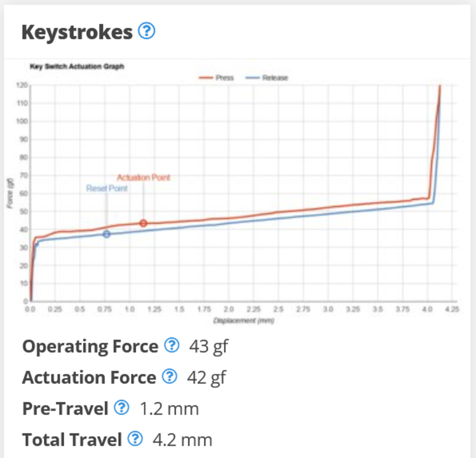Click the Total Travel question mark icon
This screenshot has width=476, height=458.
[136, 439]
